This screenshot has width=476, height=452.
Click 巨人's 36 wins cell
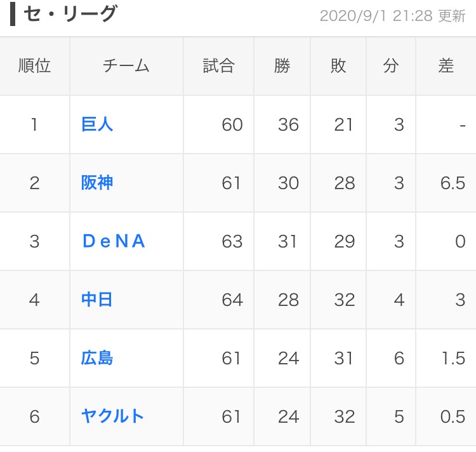288,124
